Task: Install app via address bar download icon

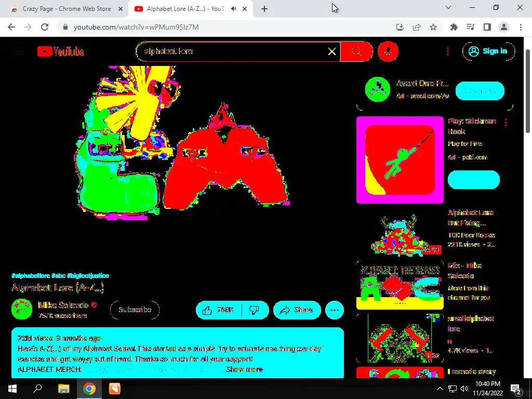Action: pos(400,27)
